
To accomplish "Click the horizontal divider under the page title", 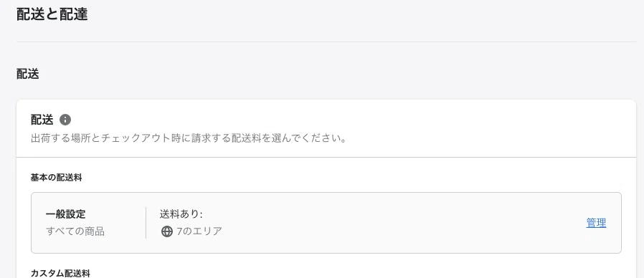I will coord(326,42).
